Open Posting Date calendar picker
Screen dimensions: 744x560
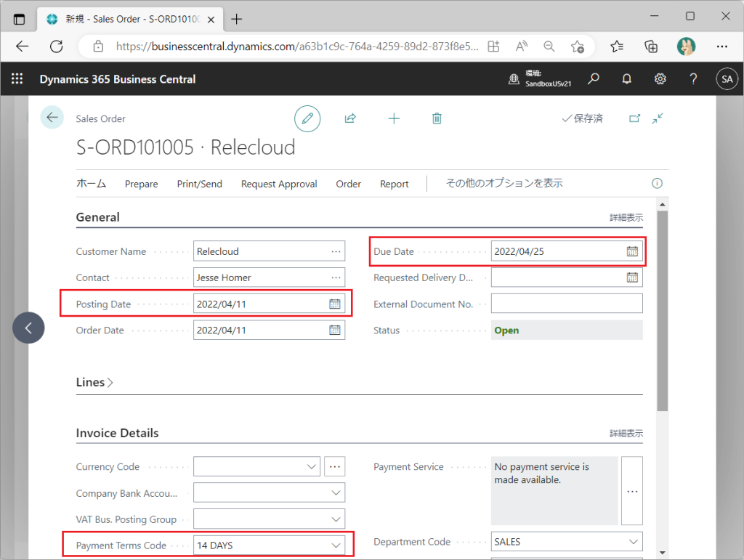(x=335, y=304)
